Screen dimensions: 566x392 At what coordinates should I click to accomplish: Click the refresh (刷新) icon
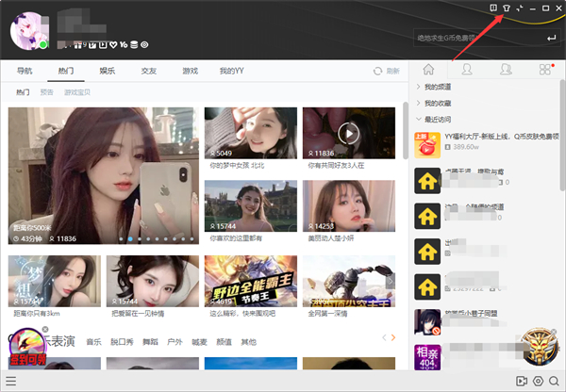(x=379, y=71)
